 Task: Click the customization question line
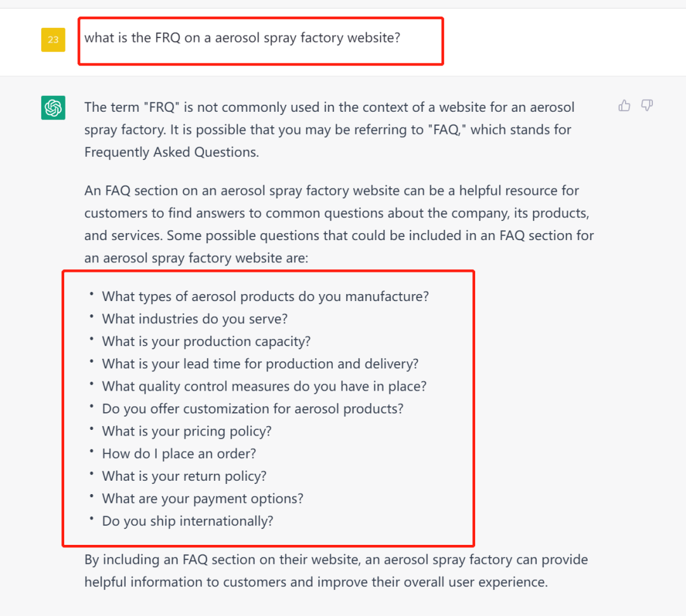(253, 409)
